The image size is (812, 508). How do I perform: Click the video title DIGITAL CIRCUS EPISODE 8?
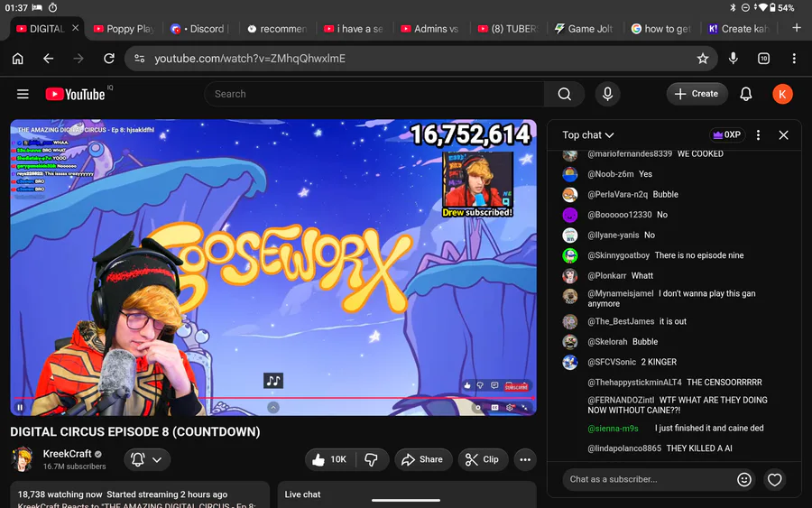pyautogui.click(x=135, y=432)
